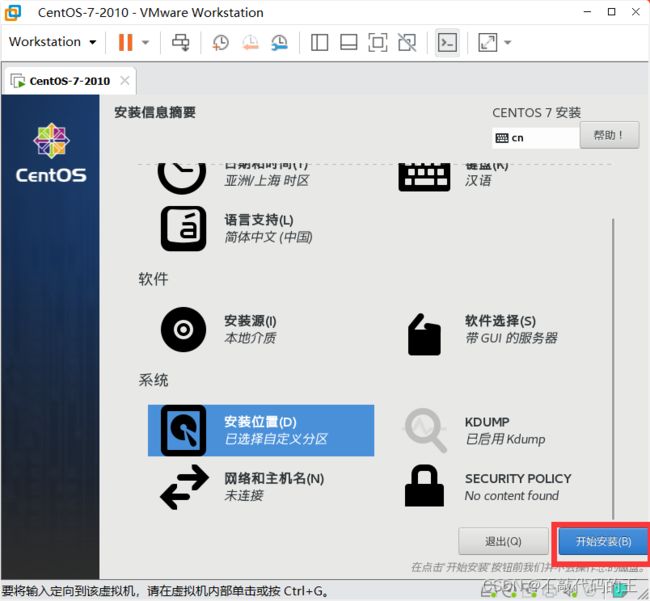Click the cn keyboard layout indicator
This screenshot has height=601, width=650.
click(x=535, y=138)
